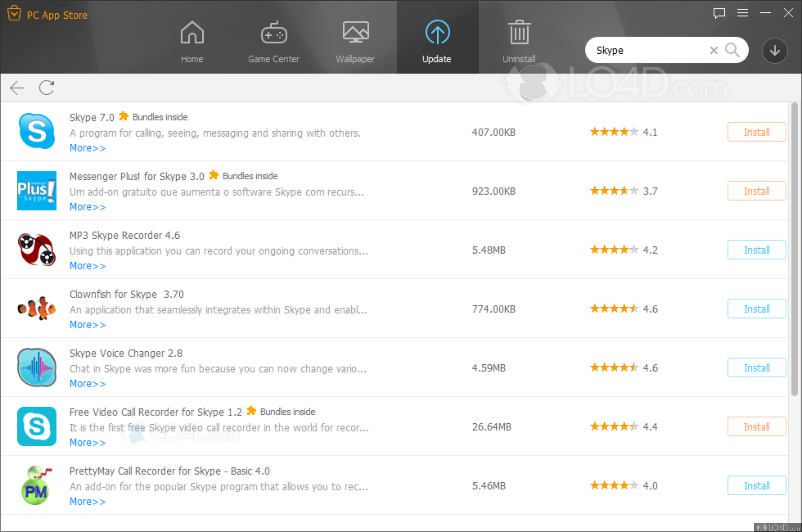
Task: Open the Wallpaper section icon
Action: [355, 32]
